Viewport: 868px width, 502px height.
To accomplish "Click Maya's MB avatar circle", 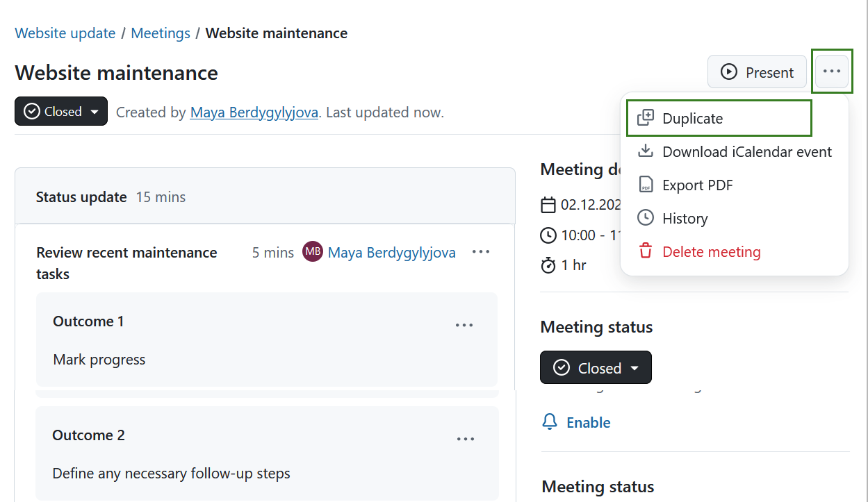I will click(312, 251).
